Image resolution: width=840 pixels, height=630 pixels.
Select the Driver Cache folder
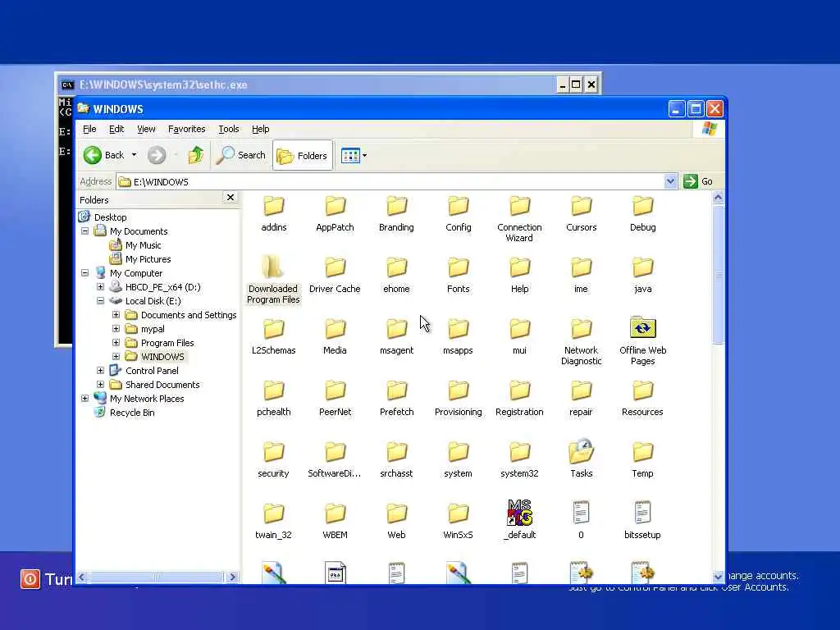(335, 275)
